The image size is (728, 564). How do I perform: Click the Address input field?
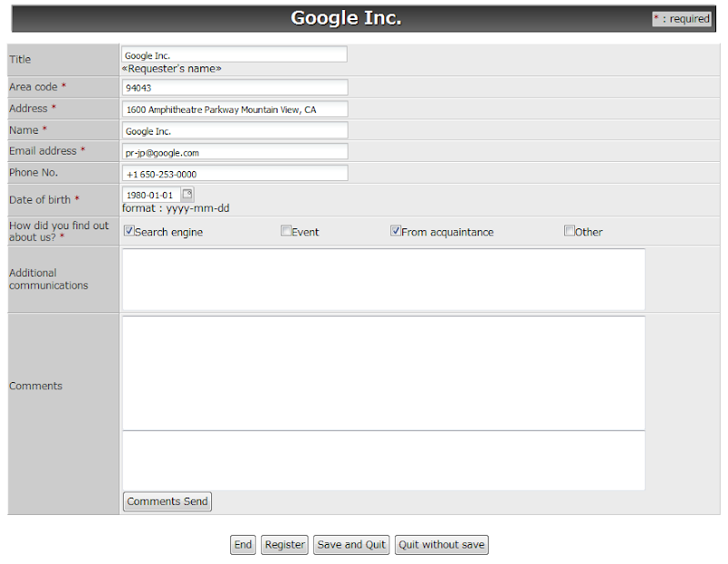click(235, 109)
